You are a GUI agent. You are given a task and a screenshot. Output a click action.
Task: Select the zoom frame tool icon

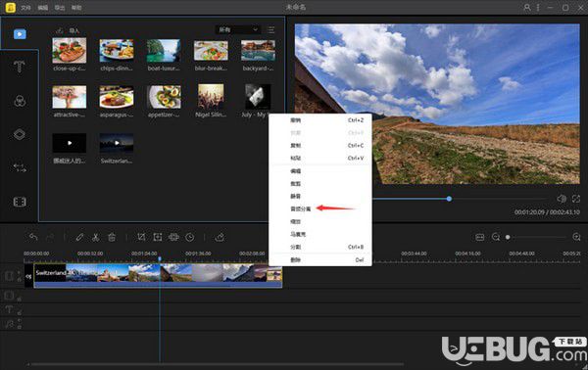[158, 237]
